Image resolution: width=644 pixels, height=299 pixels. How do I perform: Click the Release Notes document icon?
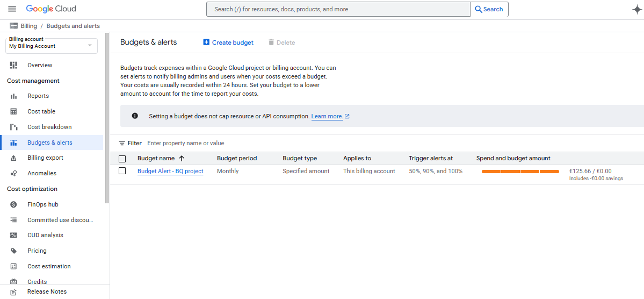pyautogui.click(x=13, y=292)
